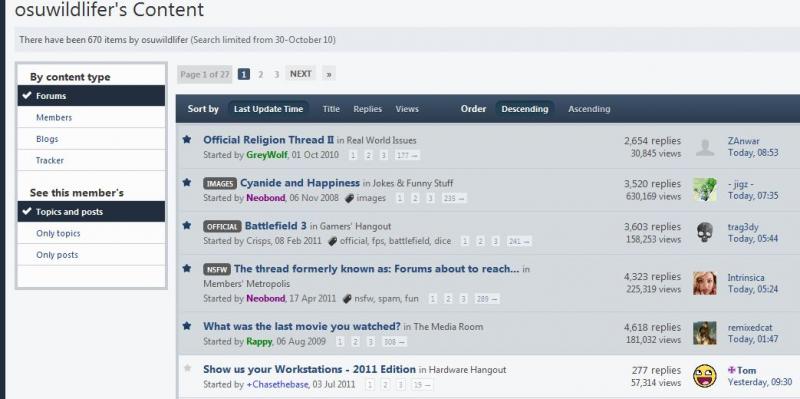
Task: Choose Only posts filter
Action: coord(91,255)
